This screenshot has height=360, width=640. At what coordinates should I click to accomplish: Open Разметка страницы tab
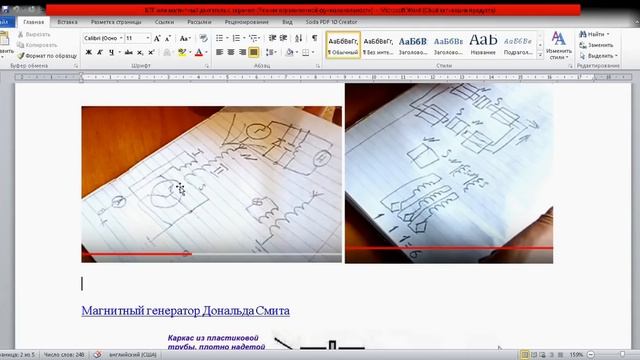click(x=116, y=22)
